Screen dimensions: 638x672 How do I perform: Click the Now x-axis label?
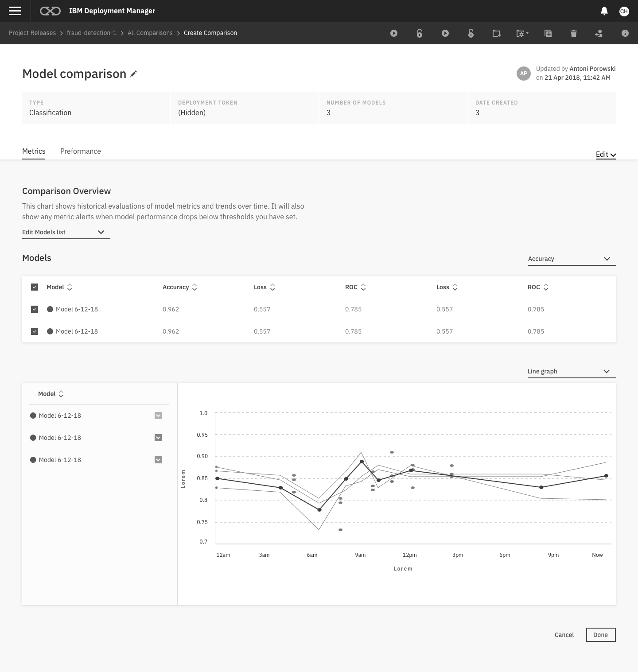click(597, 555)
